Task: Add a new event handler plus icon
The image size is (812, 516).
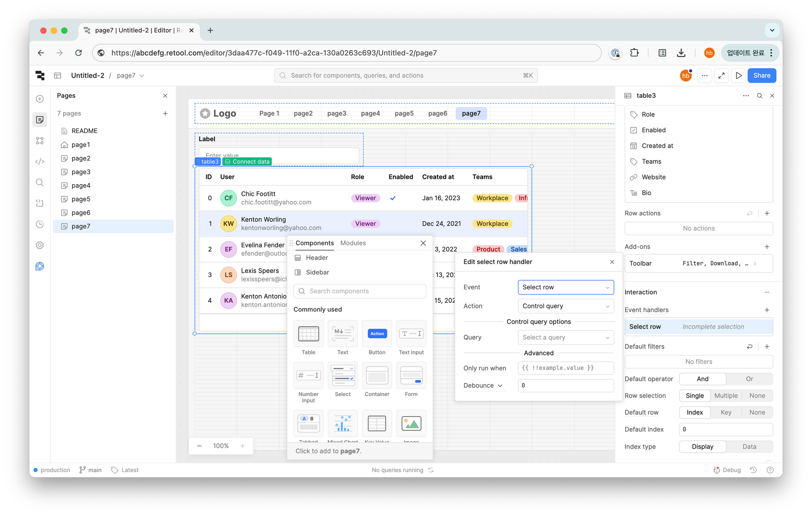Action: 767,310
